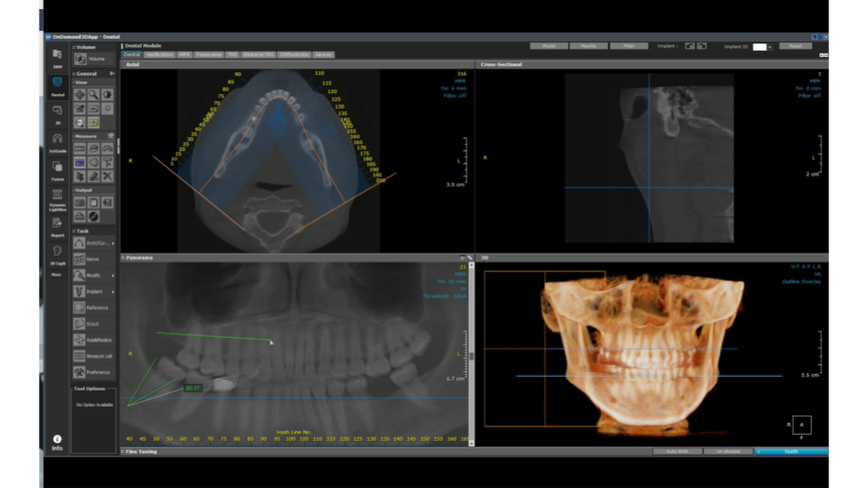Open the Reference task
868x488 pixels.
click(x=93, y=307)
